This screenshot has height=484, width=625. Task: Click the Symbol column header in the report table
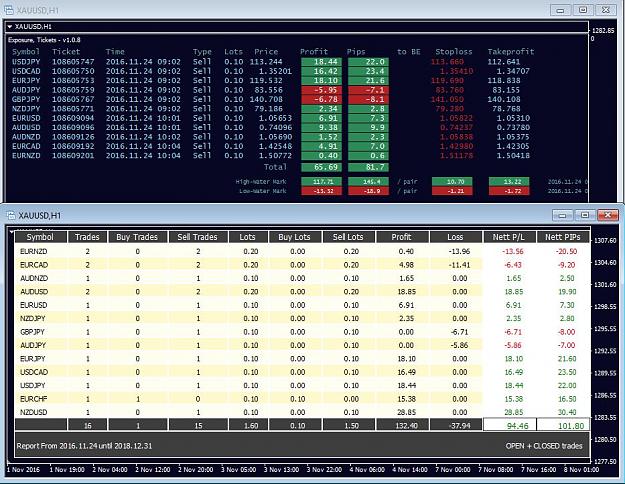click(40, 237)
